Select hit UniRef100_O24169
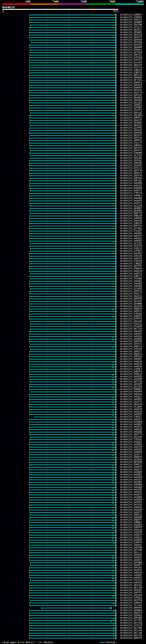Screen dimensions: 146x644 (131, 387)
